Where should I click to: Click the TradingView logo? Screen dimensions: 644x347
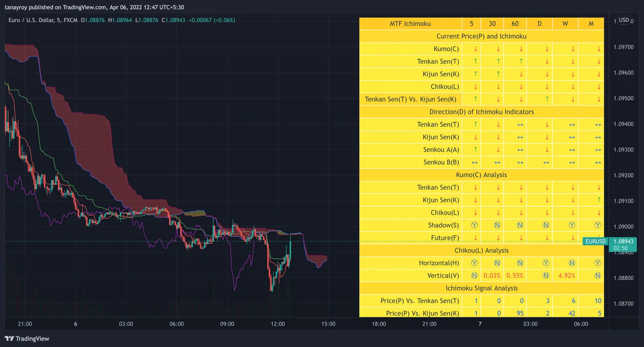click(x=27, y=339)
